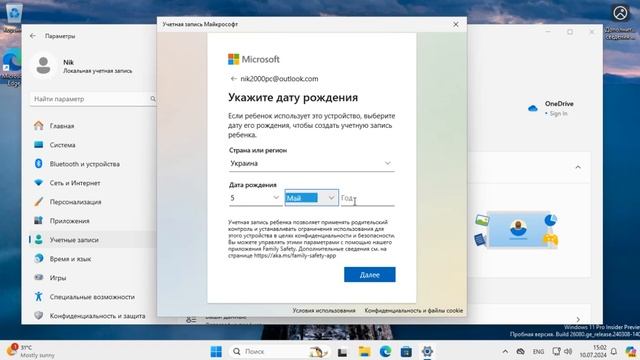The width and height of the screenshot is (640, 360).
Task: Click the notification bell in taskbar
Action: (x=614, y=351)
